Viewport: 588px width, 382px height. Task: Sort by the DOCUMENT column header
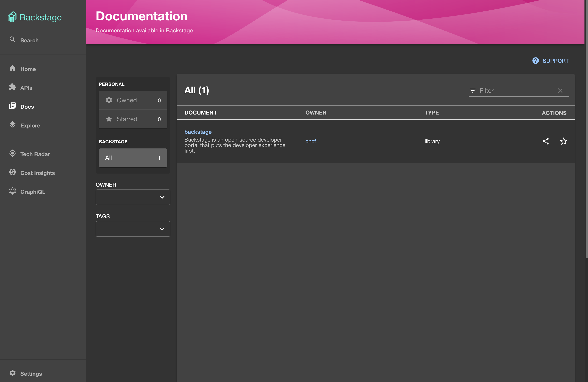200,113
